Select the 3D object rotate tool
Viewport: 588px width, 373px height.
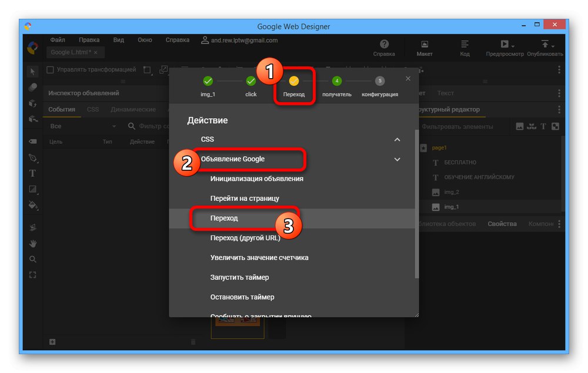[33, 103]
